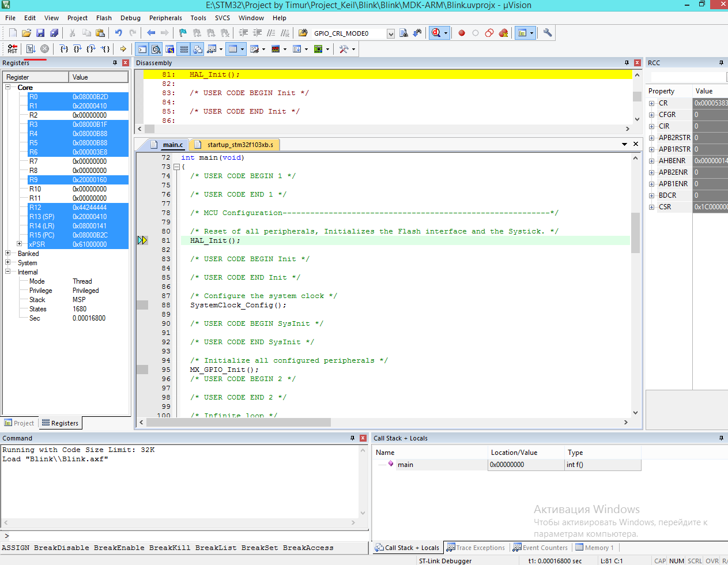Viewport: 728px width, 565px height.
Task: Pin the Registers panel
Action: pyautogui.click(x=115, y=63)
